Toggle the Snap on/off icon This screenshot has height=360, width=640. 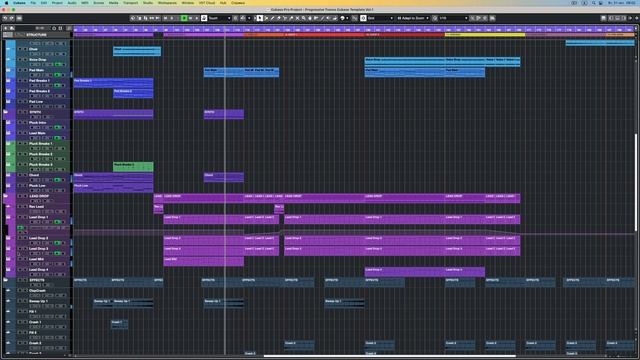tap(354, 18)
